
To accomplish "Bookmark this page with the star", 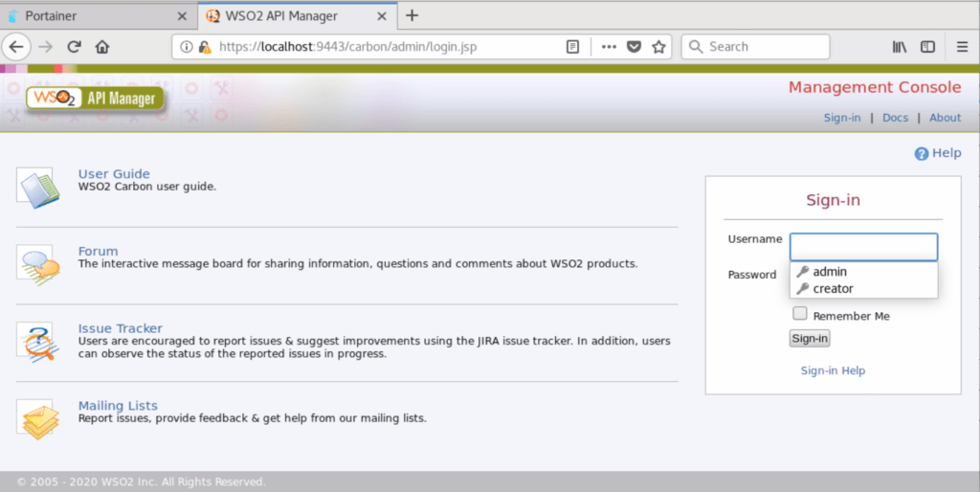I will 658,47.
